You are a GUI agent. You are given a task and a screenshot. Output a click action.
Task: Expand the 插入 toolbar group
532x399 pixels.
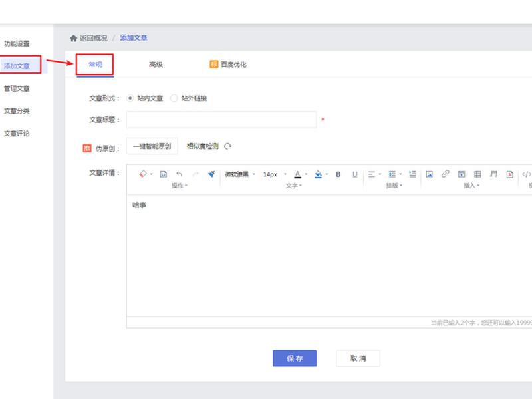tap(471, 186)
